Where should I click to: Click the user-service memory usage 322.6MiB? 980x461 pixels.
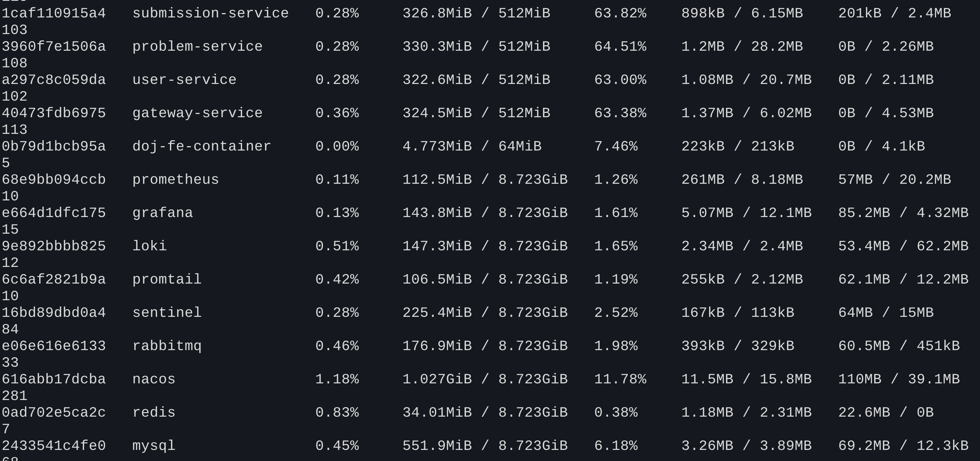(437, 80)
